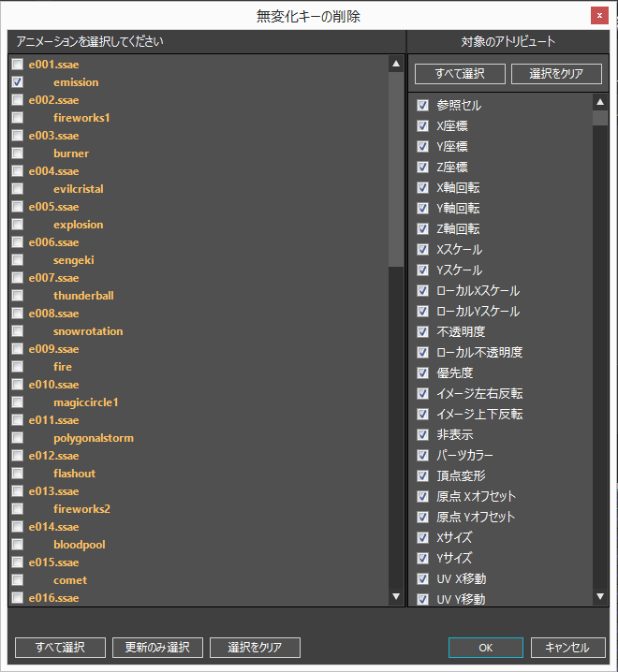Select the e012.ssae file name
618x672 pixels.
click(x=53, y=456)
